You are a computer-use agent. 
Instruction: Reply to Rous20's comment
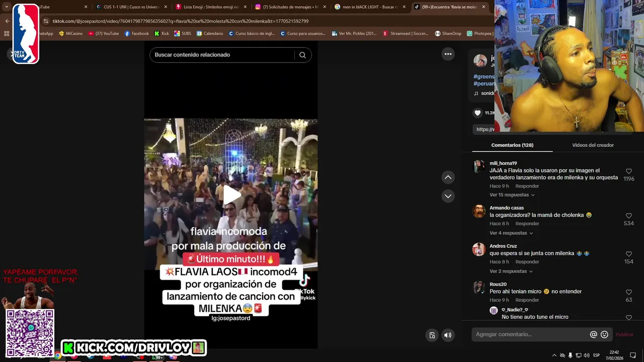(x=527, y=300)
